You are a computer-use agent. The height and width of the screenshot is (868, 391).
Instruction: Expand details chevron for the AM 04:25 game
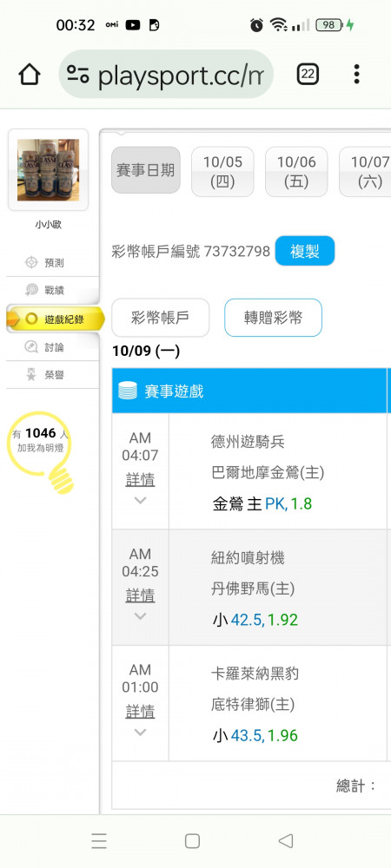[140, 616]
